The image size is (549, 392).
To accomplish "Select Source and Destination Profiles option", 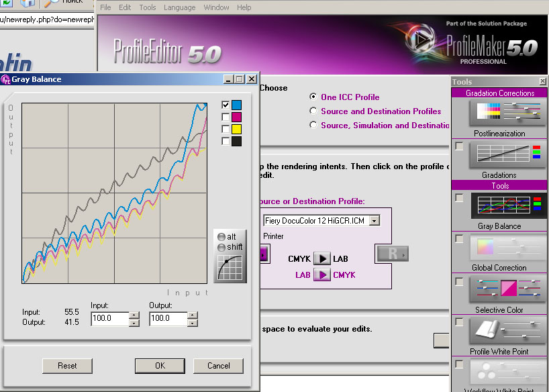I will pyautogui.click(x=313, y=111).
